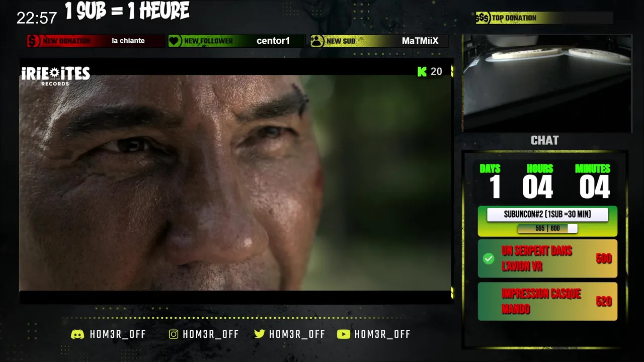Click the Twitter bird icon in footer

[x=260, y=334]
